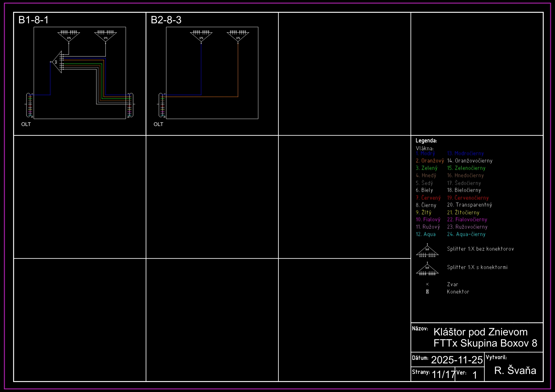The image size is (555, 392).
Task: Click the B1-8-1 box title
Action: (x=34, y=20)
